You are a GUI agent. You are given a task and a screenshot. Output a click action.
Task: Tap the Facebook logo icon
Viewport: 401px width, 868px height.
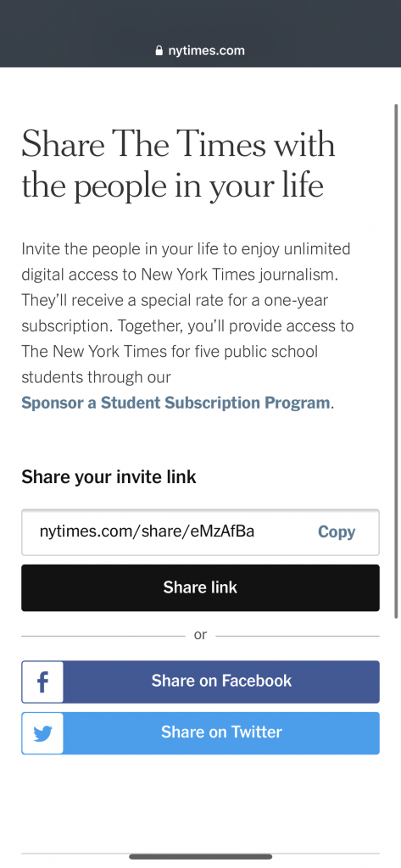(42, 682)
